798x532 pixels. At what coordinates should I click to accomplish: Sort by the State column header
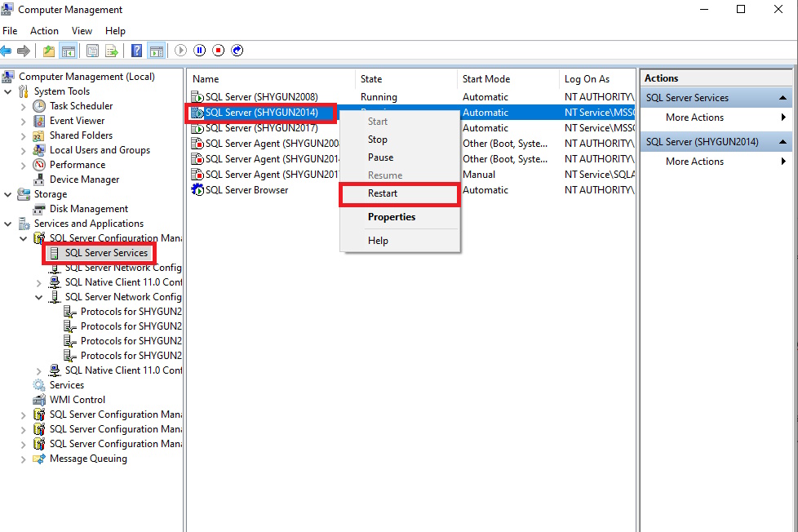coord(406,79)
